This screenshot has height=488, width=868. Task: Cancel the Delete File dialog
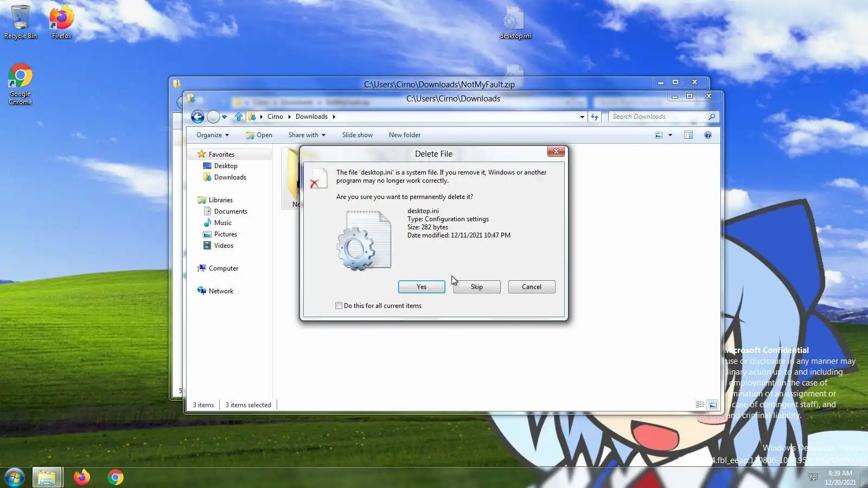[532, 287]
